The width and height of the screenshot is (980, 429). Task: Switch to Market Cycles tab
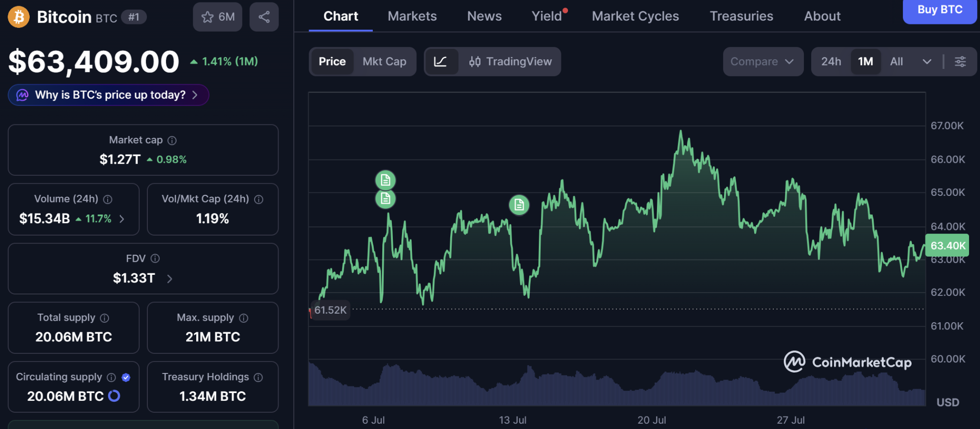[x=635, y=16]
